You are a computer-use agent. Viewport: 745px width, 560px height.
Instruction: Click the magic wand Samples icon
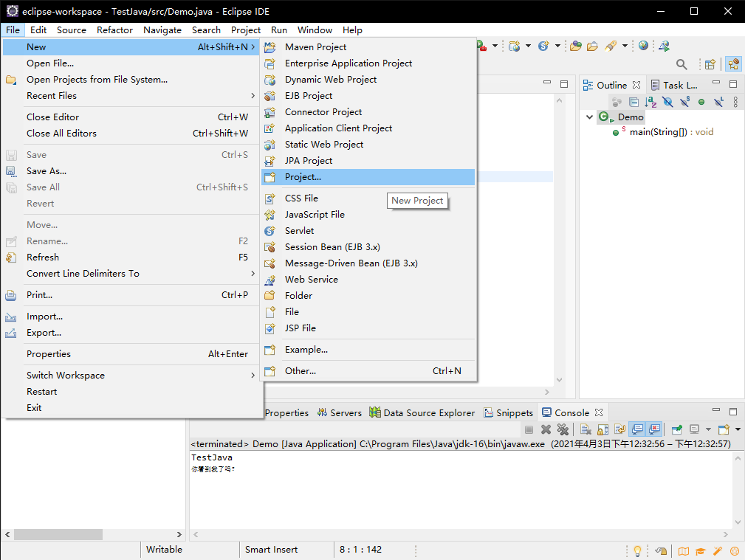[x=718, y=551]
